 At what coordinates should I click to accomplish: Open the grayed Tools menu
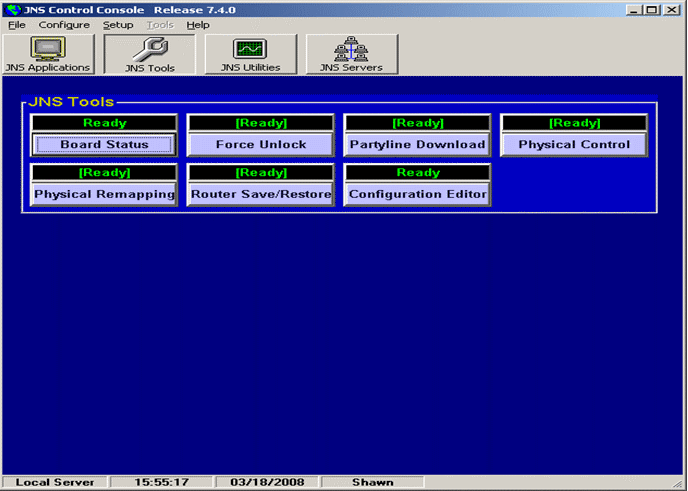(160, 25)
